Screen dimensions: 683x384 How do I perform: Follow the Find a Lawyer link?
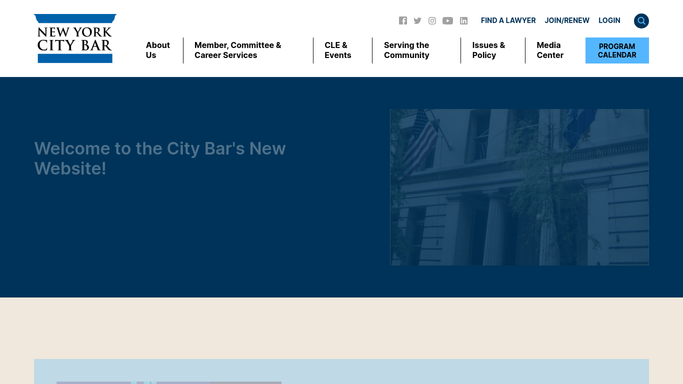508,20
